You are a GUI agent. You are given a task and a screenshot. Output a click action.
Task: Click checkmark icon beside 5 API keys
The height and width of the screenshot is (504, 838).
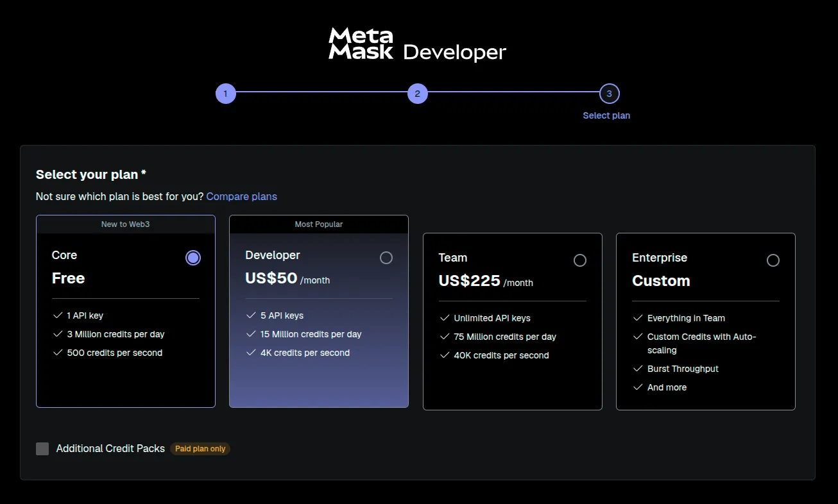251,315
